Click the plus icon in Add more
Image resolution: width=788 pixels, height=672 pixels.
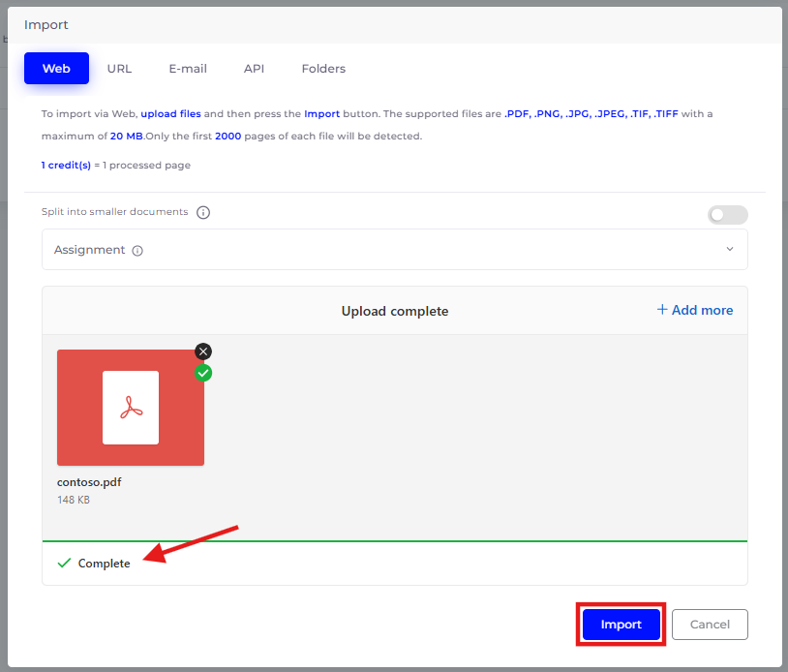tap(662, 310)
